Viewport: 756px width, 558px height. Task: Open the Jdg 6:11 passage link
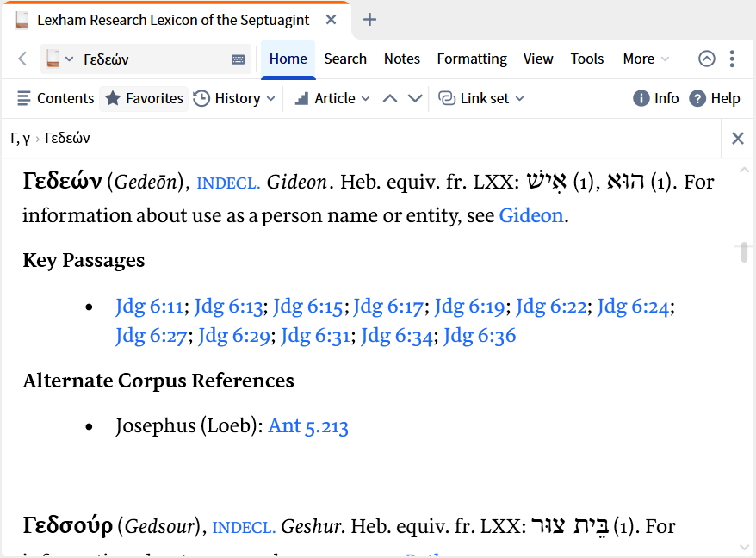pyautogui.click(x=149, y=306)
